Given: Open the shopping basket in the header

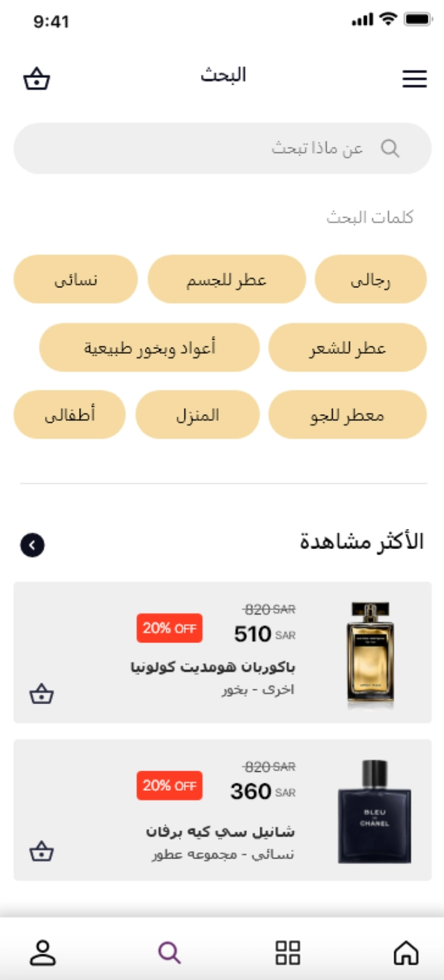Looking at the screenshot, I should point(37,79).
